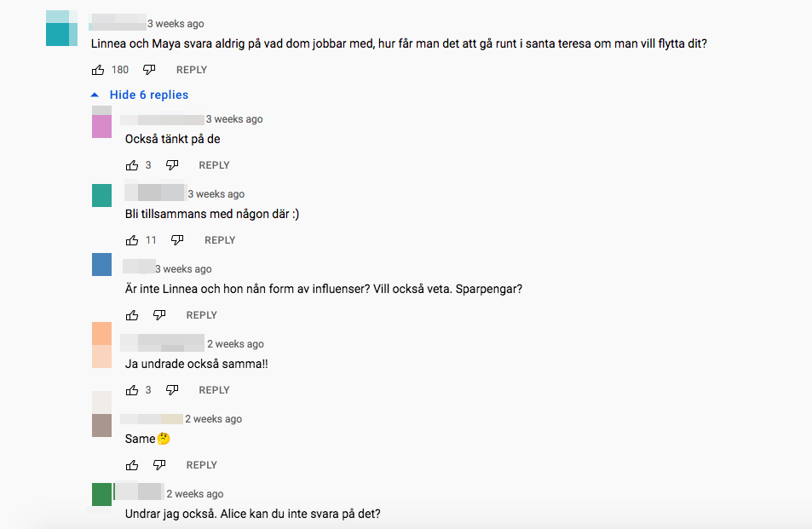This screenshot has height=529, width=812.
Task: Dislike the 'Bli tillsammans med någon där' reply
Action: point(177,240)
